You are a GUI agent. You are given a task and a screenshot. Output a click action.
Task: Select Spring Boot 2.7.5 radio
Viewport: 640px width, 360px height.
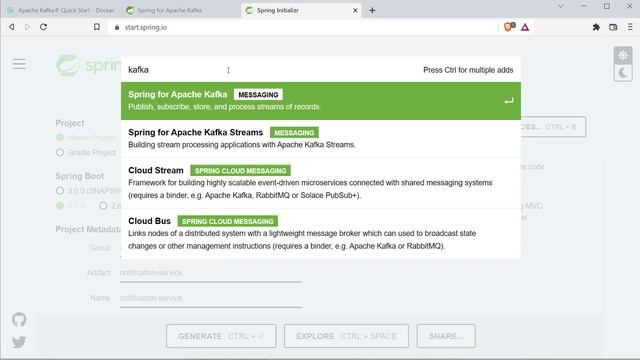tap(60, 206)
